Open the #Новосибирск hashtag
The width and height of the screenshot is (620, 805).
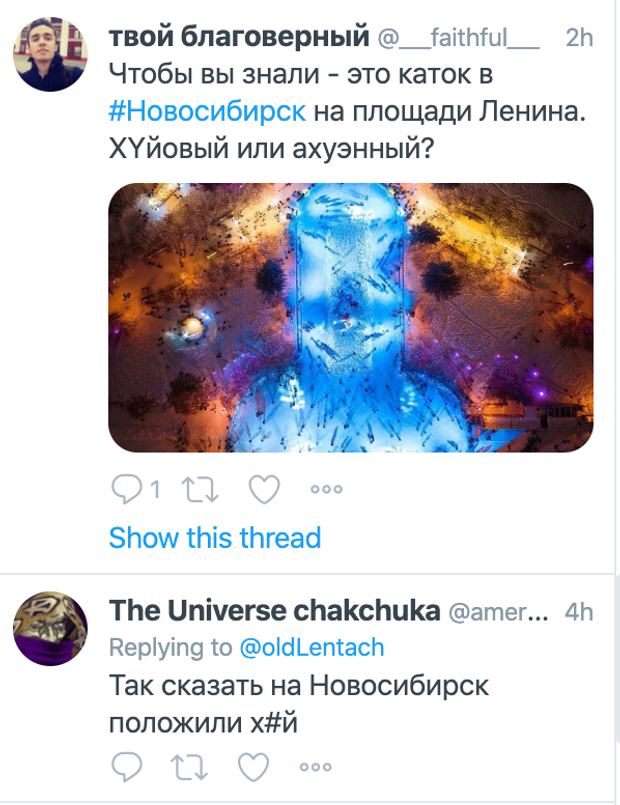click(x=207, y=111)
